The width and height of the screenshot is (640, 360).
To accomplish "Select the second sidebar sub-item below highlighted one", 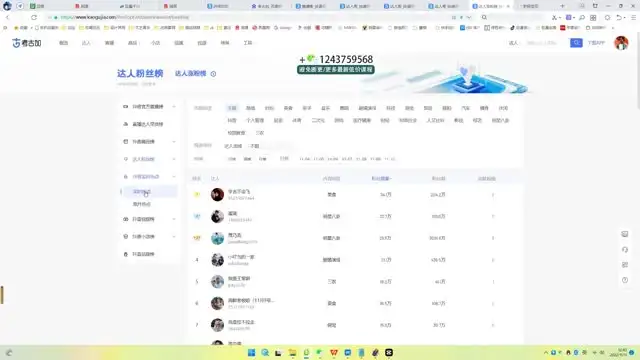I will [142, 204].
